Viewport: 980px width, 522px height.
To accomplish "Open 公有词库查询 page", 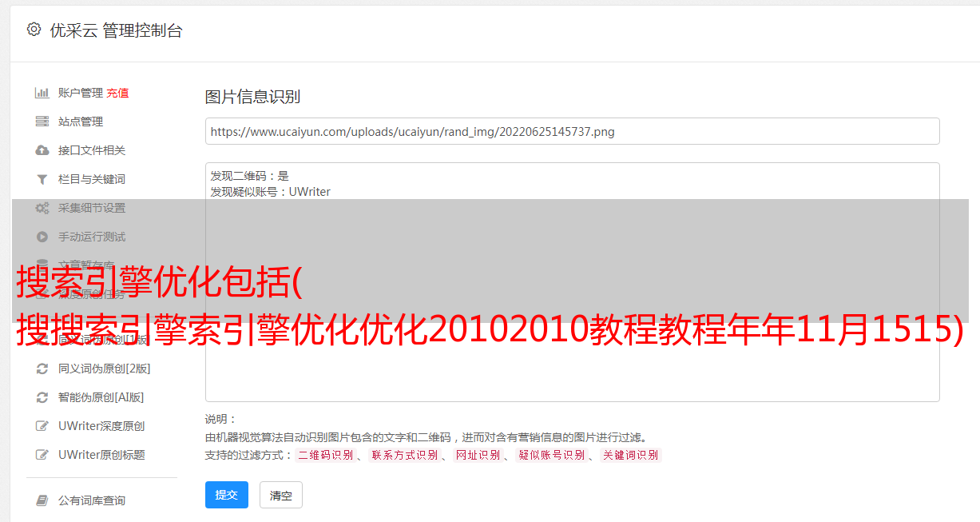I will (x=92, y=500).
